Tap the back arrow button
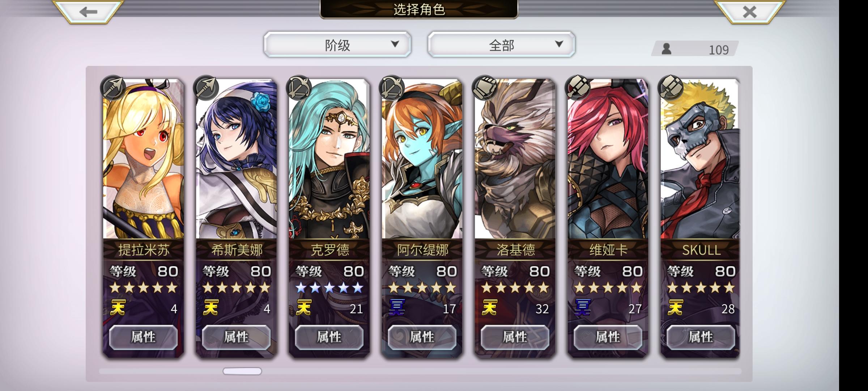This screenshot has height=391, width=868. click(88, 11)
